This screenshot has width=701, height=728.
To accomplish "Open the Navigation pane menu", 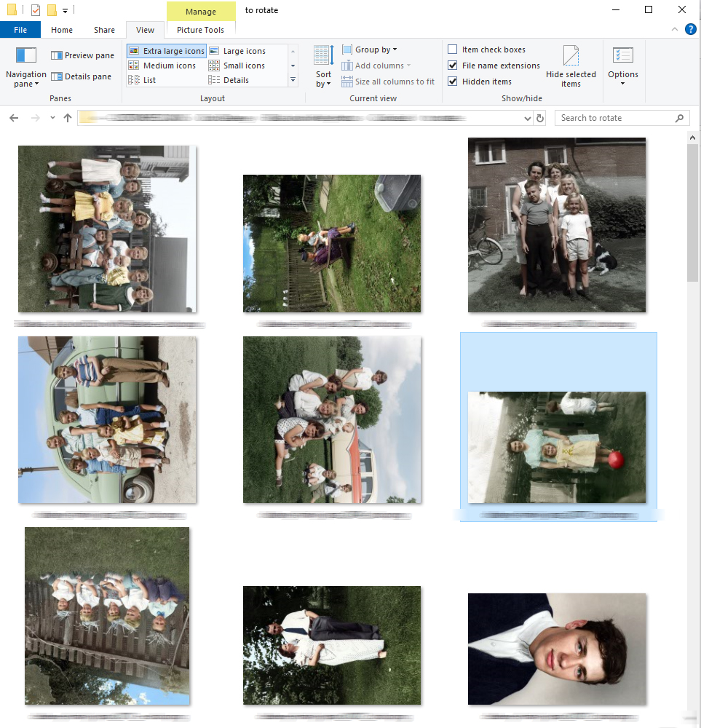I will pos(26,67).
